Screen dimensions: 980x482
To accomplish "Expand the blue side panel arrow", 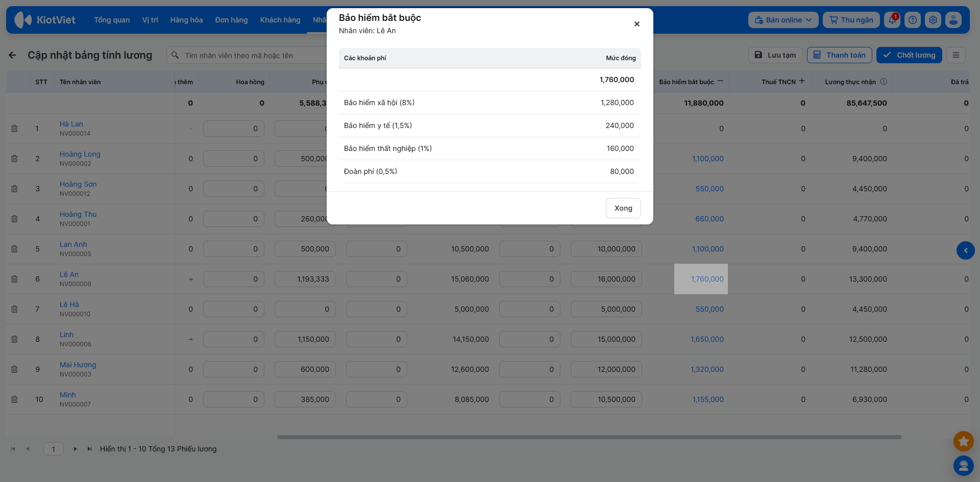I will point(965,250).
